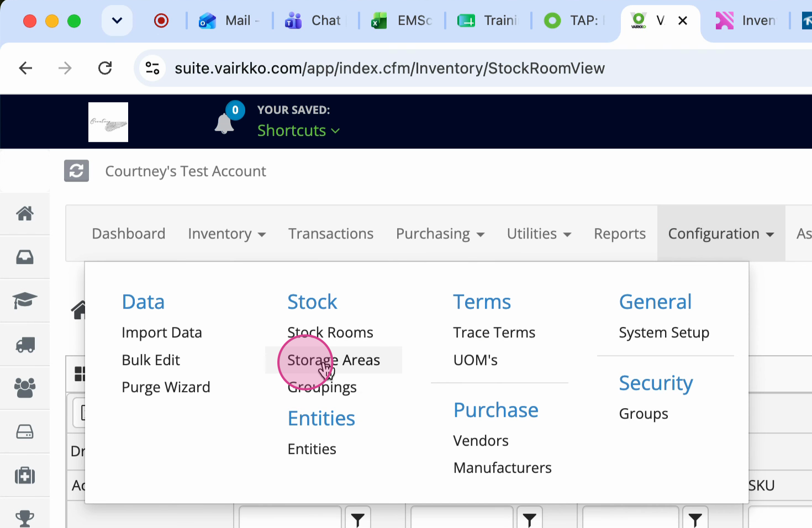Open the medical kit sidebar icon
Viewport: 812px width, 528px height.
25,475
